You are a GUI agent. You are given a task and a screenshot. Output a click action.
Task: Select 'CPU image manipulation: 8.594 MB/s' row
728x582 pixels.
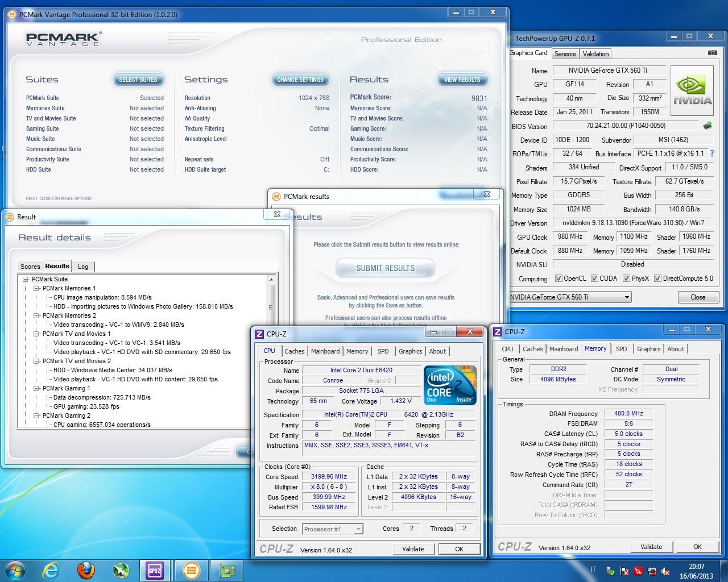(102, 297)
